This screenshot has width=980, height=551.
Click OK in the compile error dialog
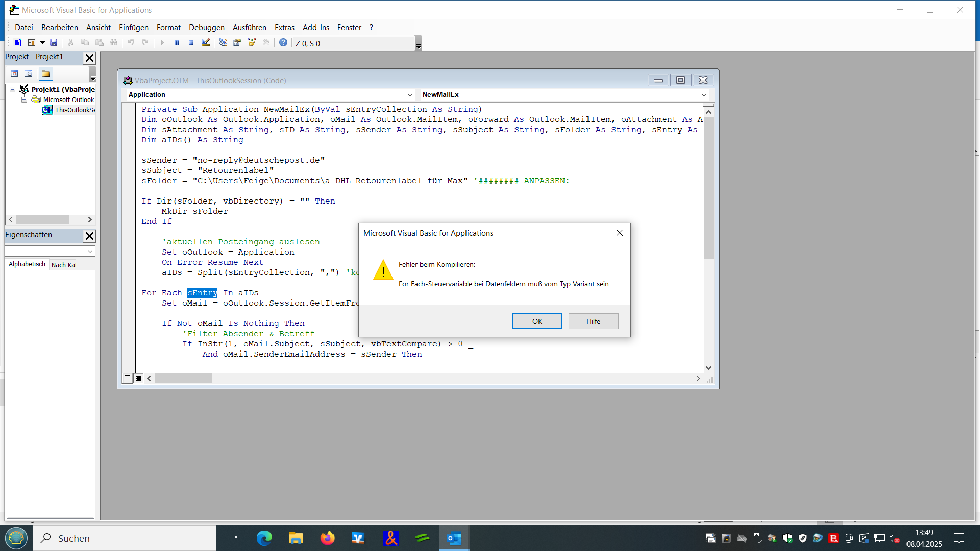pyautogui.click(x=537, y=321)
